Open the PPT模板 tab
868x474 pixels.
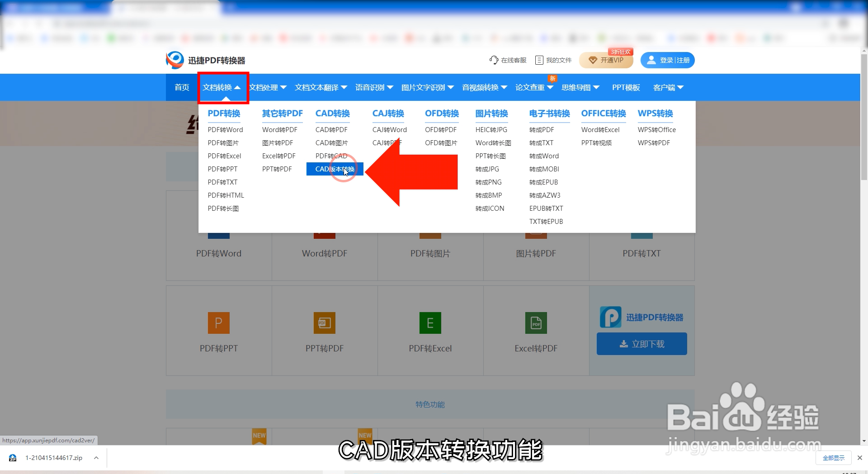coord(626,87)
